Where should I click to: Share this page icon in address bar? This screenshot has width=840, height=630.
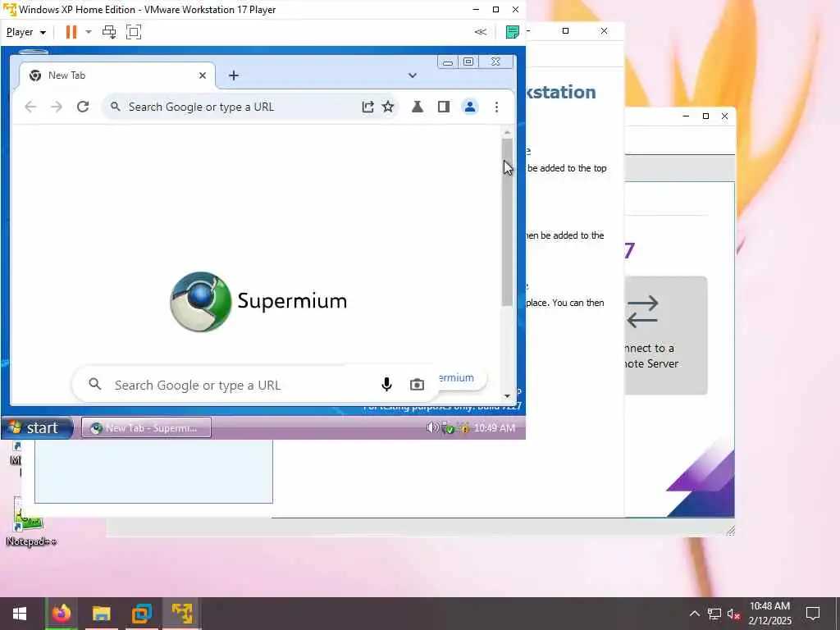(x=367, y=107)
